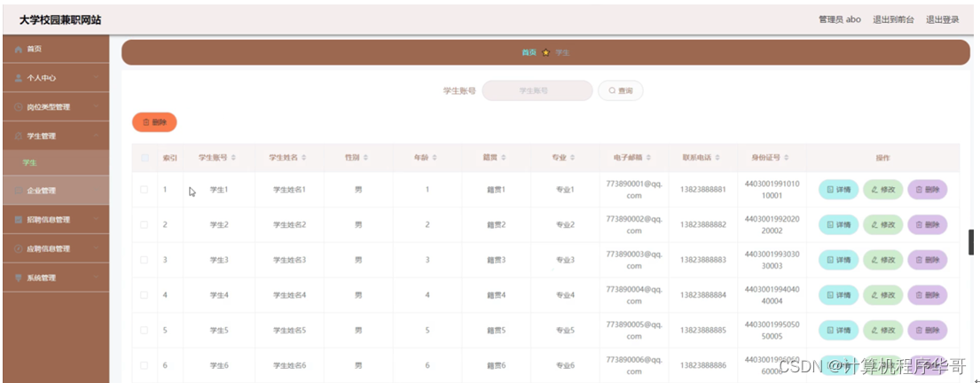Expand 系统管理 using its chevron arrow
Viewport: 980px width, 383px height.
[x=97, y=277]
